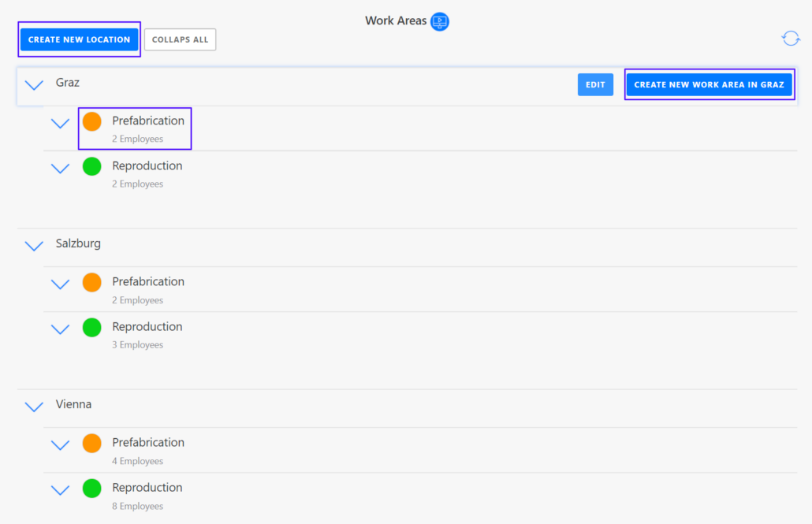This screenshot has height=524, width=812.
Task: Click the refresh icon at top right
Action: point(790,39)
